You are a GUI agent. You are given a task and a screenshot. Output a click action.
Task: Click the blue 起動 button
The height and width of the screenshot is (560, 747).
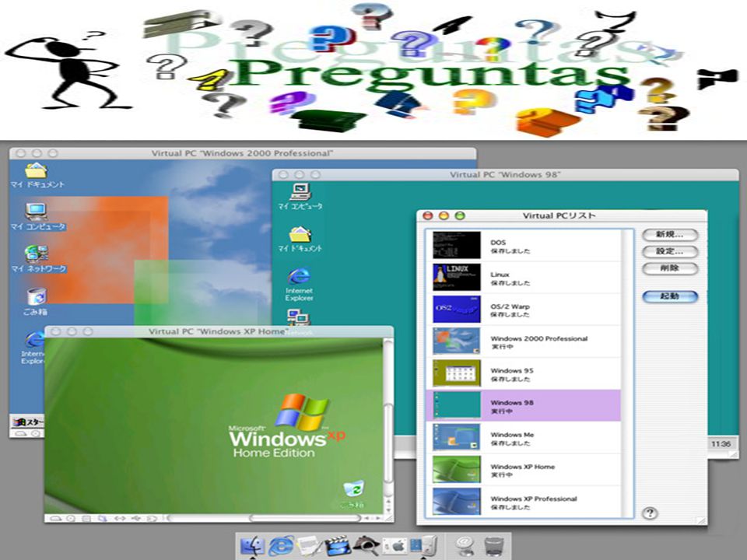(670, 296)
